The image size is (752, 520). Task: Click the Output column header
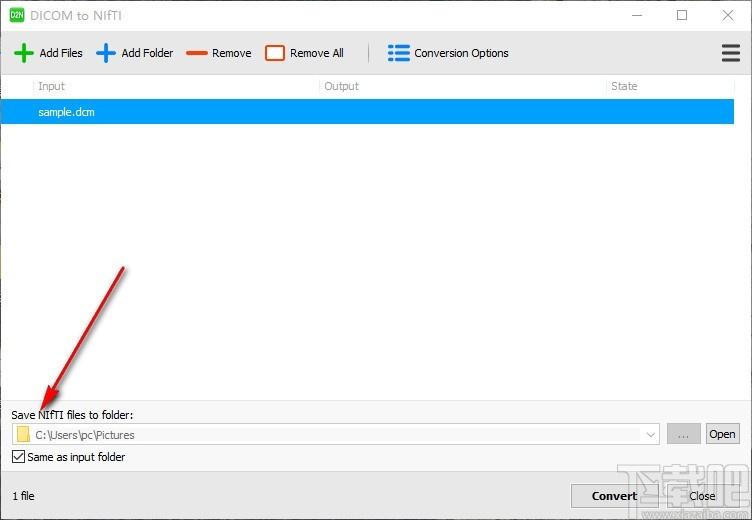click(x=341, y=86)
